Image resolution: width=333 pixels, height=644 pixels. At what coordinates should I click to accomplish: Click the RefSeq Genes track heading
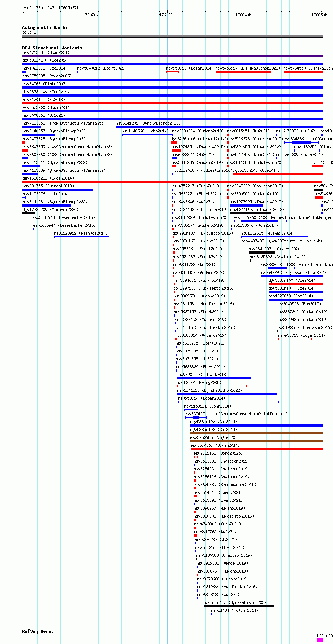click(38, 631)
